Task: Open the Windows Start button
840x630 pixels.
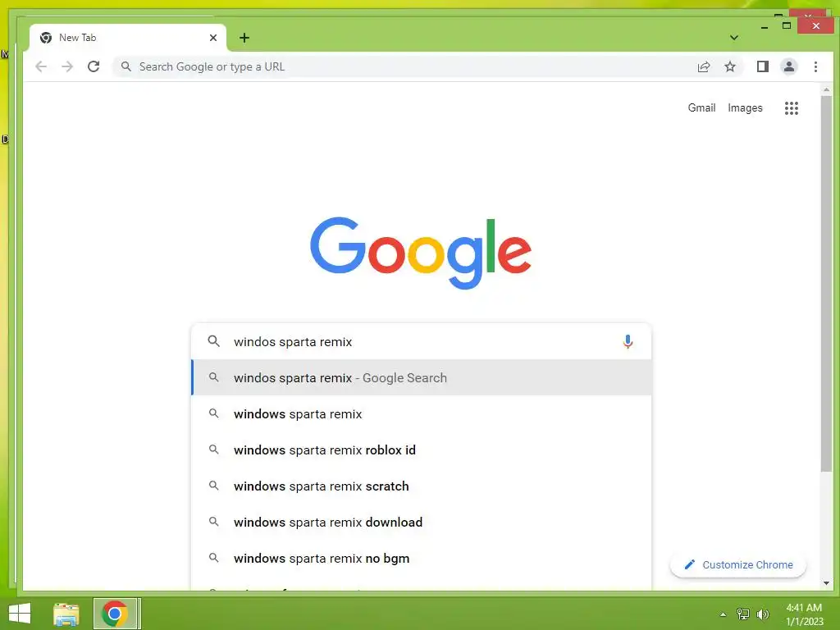Action: (x=20, y=614)
